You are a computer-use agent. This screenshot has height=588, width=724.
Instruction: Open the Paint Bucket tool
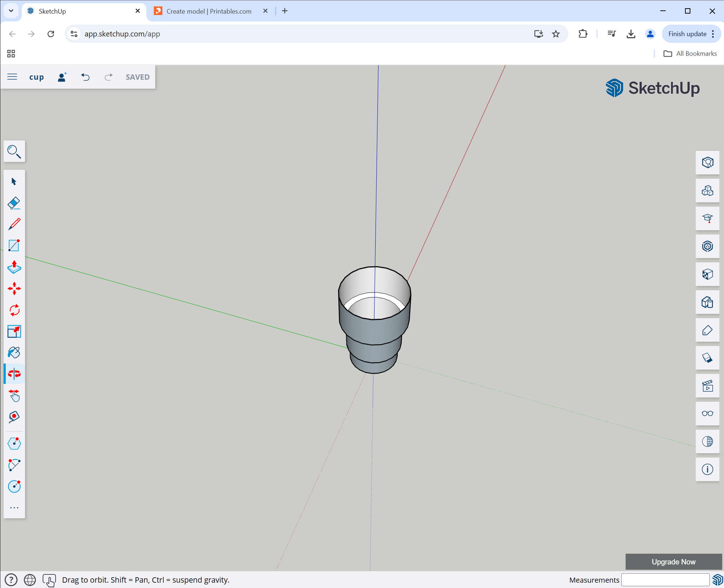(x=14, y=353)
